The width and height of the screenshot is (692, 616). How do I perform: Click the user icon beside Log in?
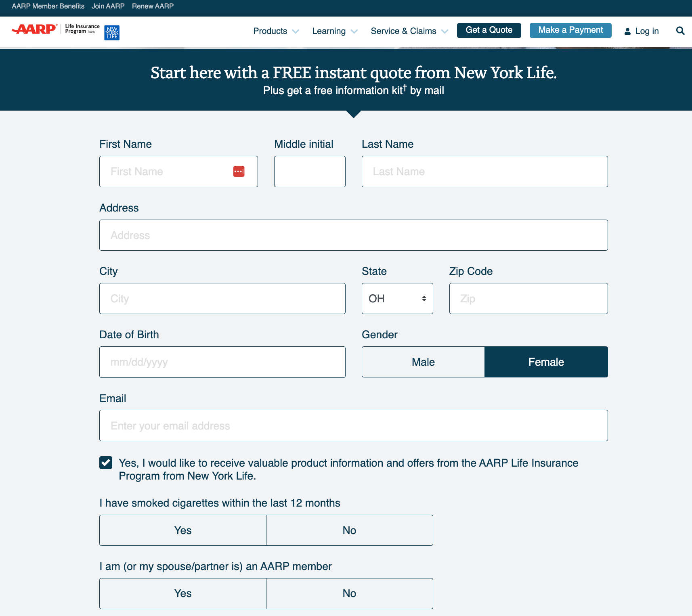click(627, 31)
